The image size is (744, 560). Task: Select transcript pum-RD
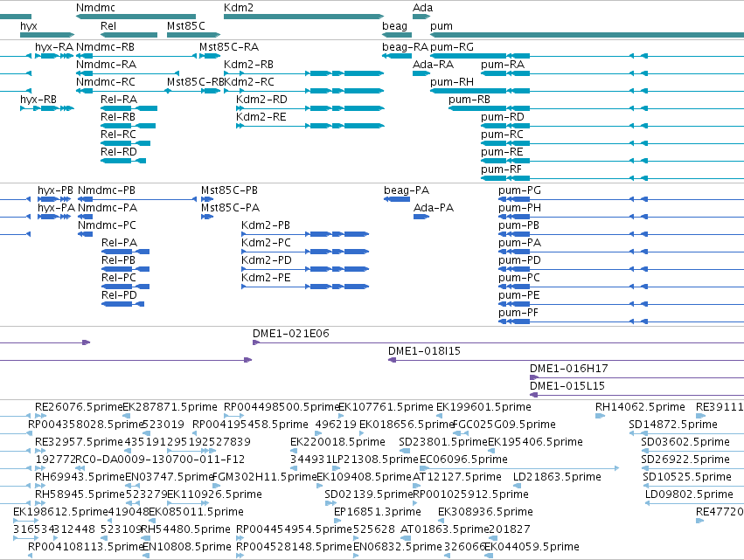(x=503, y=117)
